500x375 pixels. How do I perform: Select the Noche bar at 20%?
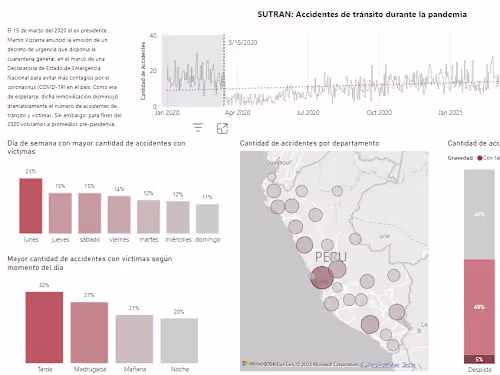[179, 341]
